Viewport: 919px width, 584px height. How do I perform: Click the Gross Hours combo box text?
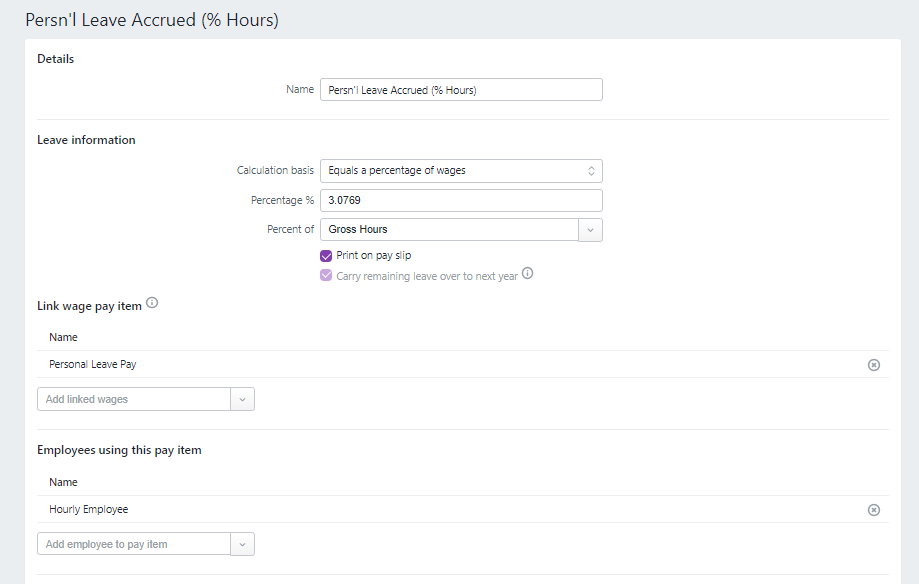pos(449,230)
